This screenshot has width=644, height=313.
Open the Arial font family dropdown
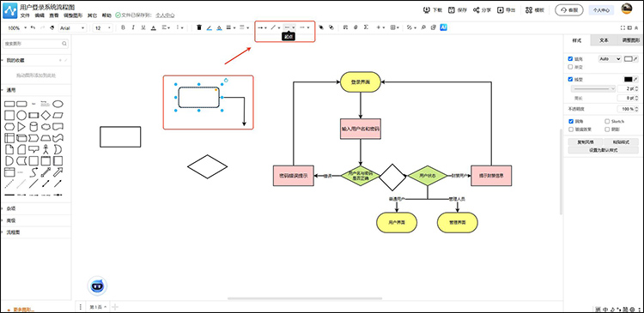pos(72,28)
